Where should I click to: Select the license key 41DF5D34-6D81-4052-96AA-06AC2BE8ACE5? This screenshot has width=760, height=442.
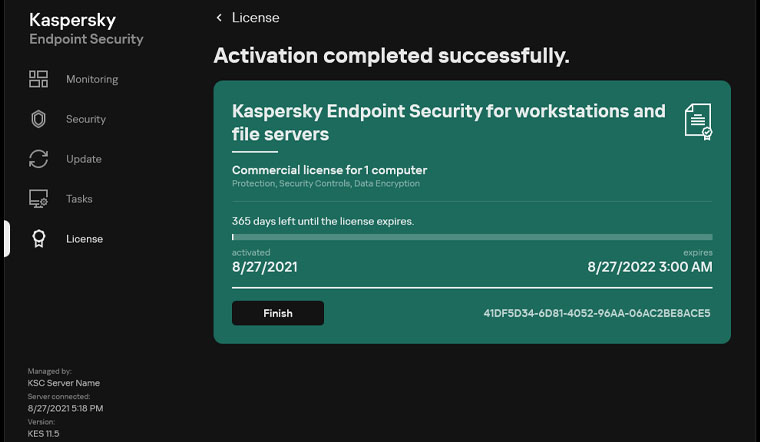point(597,313)
